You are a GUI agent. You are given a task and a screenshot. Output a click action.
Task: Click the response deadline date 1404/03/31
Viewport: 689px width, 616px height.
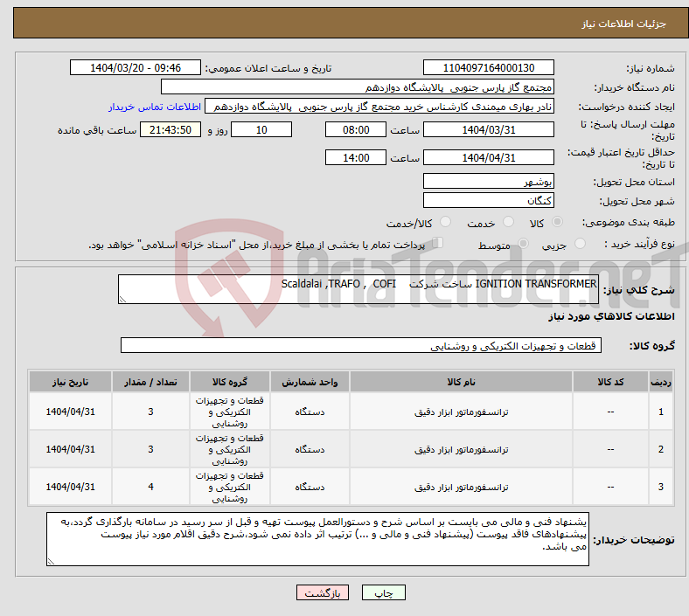click(x=488, y=130)
